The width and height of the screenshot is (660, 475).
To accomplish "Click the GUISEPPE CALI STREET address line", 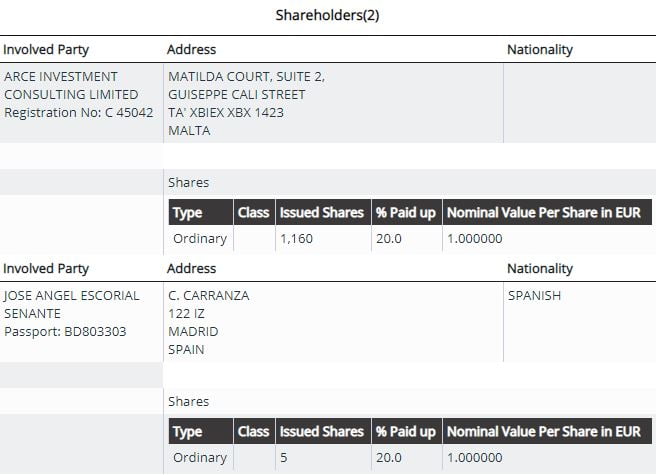I will tap(237, 95).
